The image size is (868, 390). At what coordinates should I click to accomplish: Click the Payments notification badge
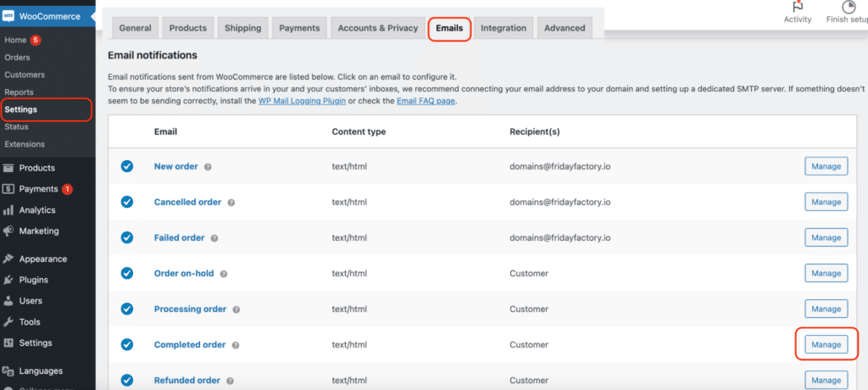click(x=67, y=189)
